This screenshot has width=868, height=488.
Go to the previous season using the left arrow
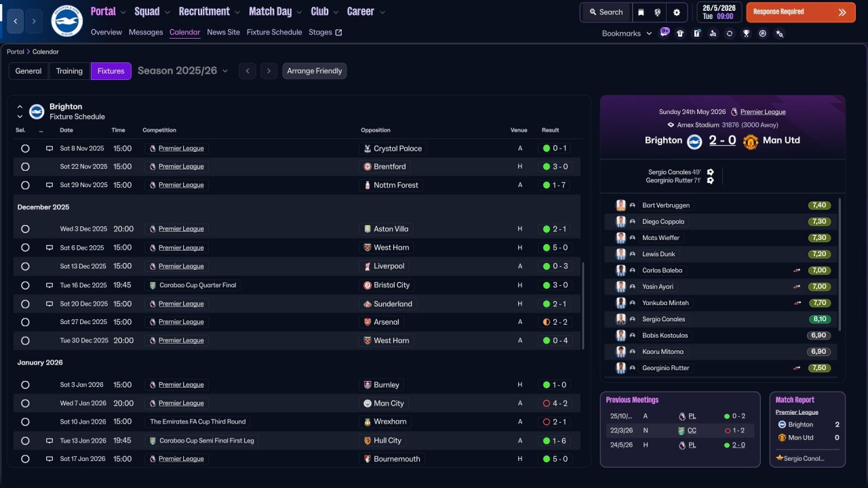pos(248,71)
